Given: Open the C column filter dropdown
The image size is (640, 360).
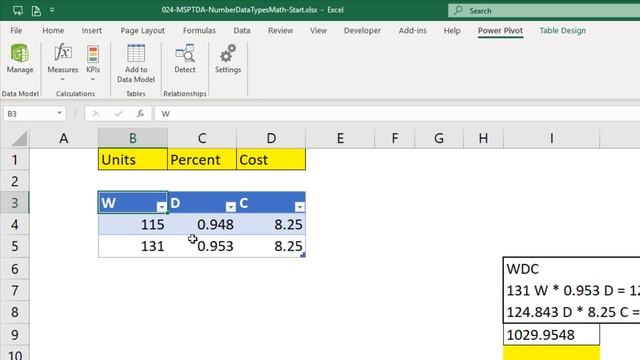Looking at the screenshot, I should click(300, 207).
